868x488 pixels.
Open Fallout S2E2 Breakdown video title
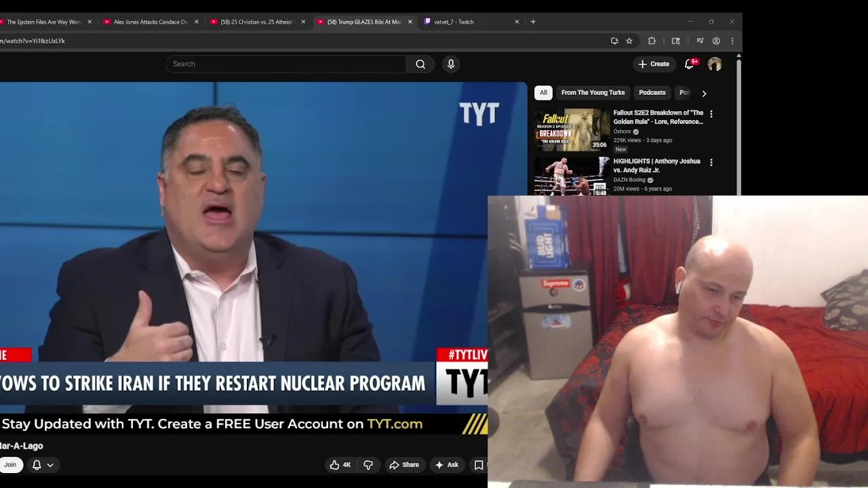(658, 117)
